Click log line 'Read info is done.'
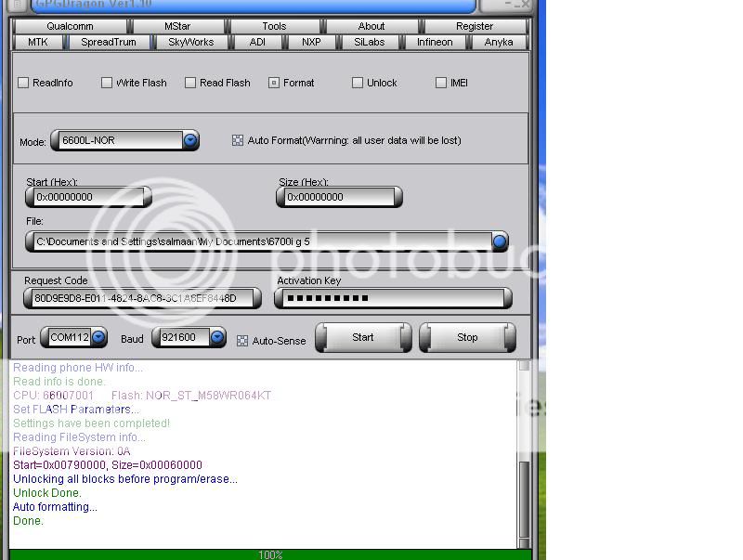The width and height of the screenshot is (743, 560). (59, 382)
